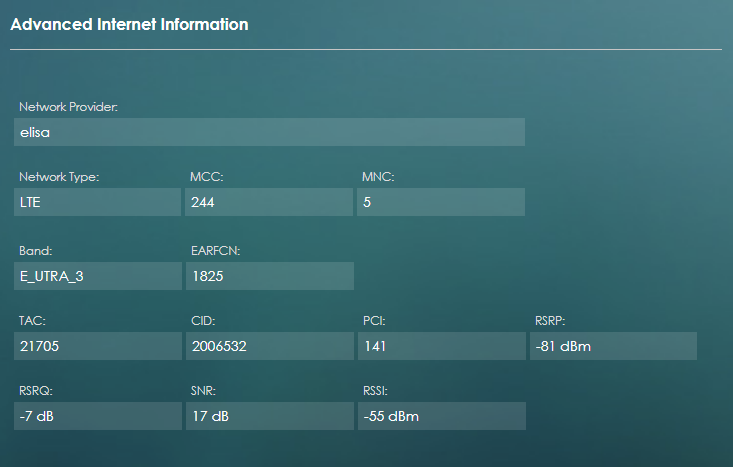This screenshot has width=733, height=467.
Task: Click the MCC value field showing 244
Action: 269,202
